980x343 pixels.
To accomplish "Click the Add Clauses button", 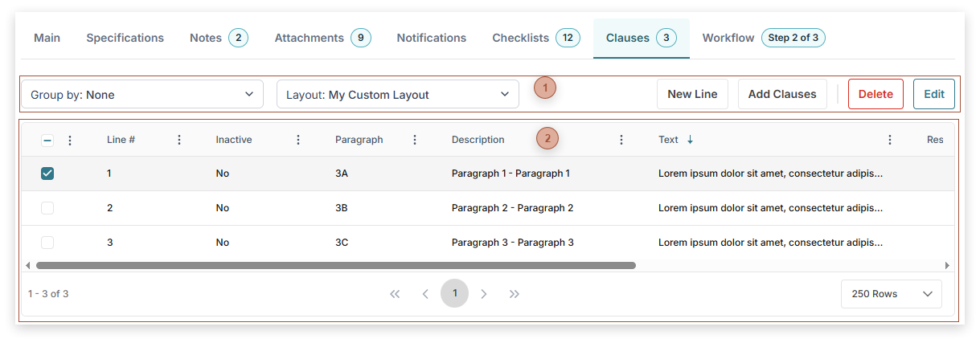I will pos(781,94).
